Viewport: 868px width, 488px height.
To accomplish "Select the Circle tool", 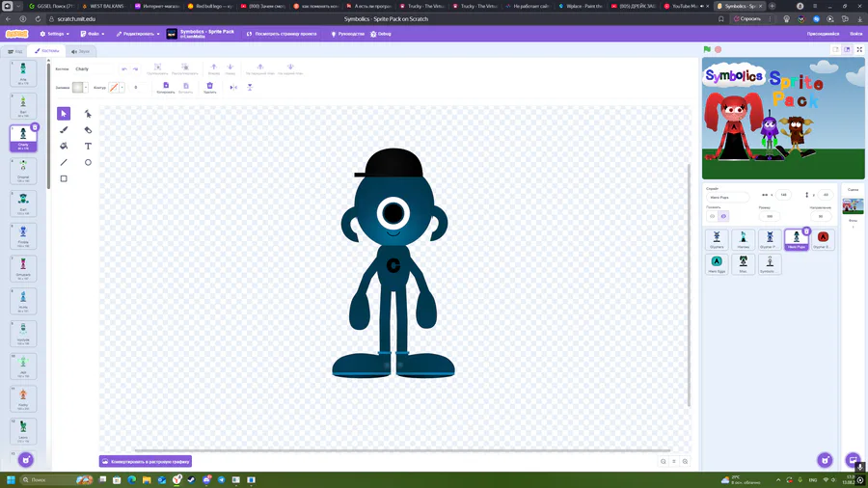I will tap(88, 163).
